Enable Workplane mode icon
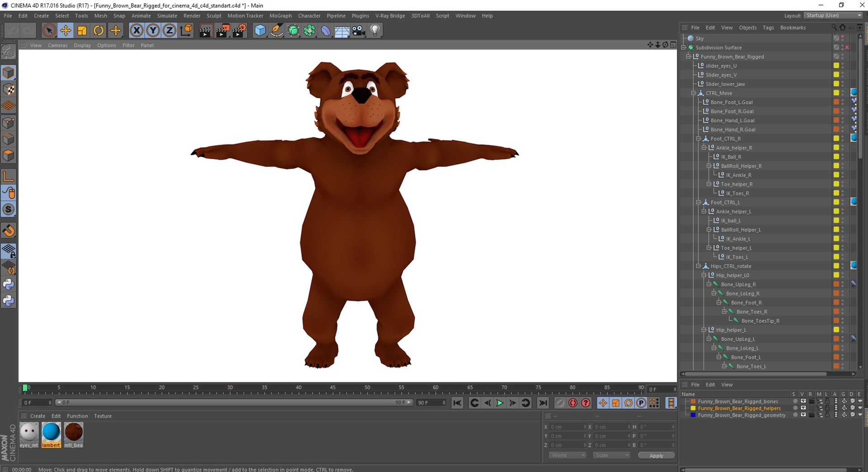Screen dimensions: 868x472 tap(9, 106)
